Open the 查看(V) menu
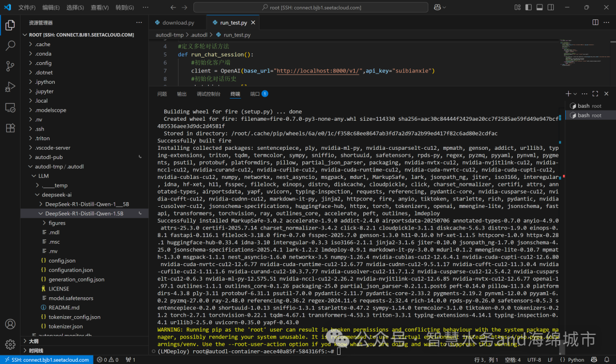 pyautogui.click(x=99, y=7)
